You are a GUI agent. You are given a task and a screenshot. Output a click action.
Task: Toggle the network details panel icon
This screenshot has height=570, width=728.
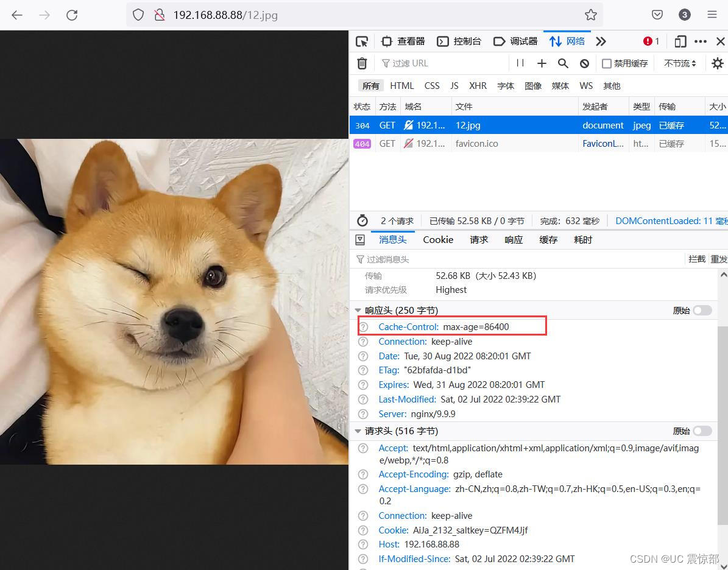[360, 239]
